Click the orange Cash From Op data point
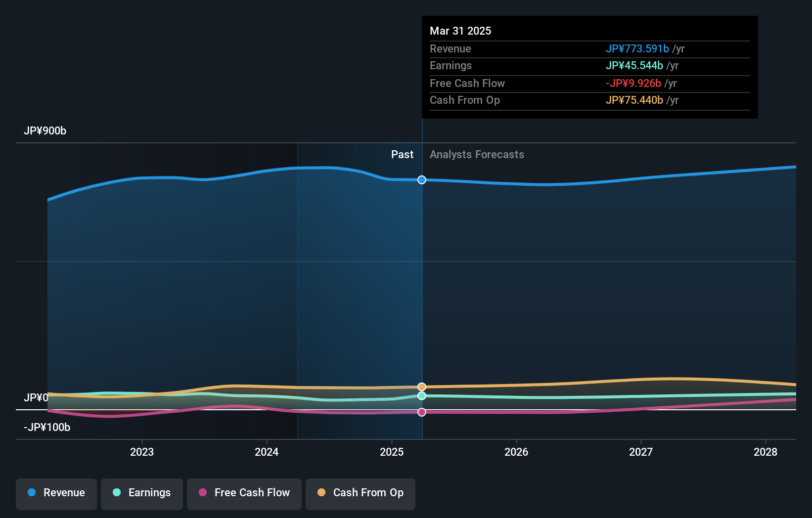812x518 pixels. click(422, 387)
